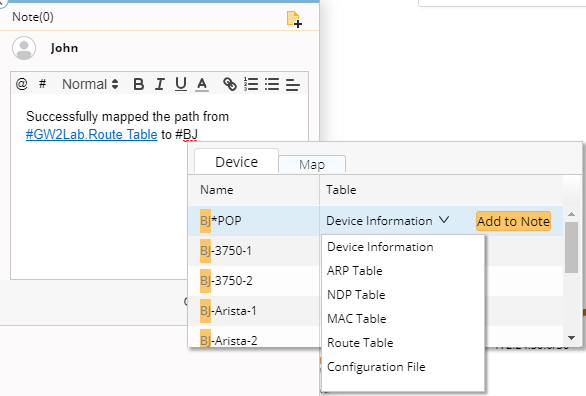This screenshot has width=586, height=396.
Task: Toggle italic text formatting
Action: 160,84
